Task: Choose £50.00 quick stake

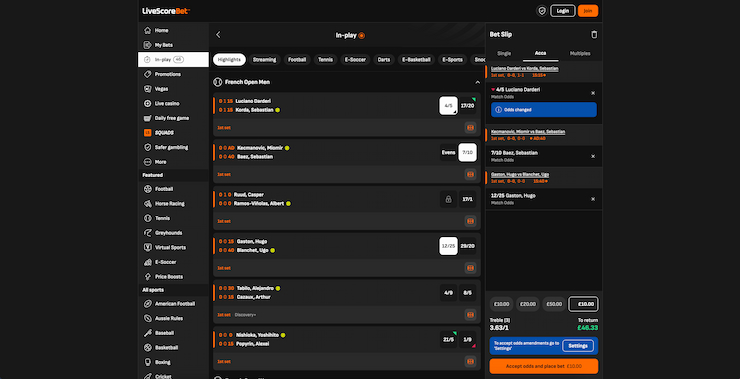Action: tap(554, 304)
